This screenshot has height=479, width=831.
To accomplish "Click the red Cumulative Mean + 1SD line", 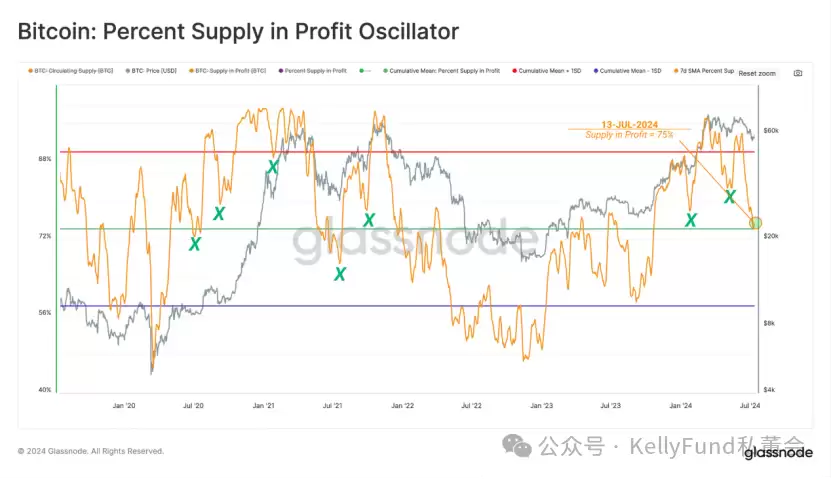I will (400, 152).
